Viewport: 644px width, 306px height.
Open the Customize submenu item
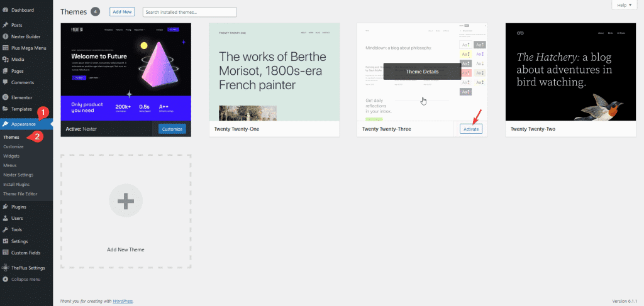click(13, 146)
